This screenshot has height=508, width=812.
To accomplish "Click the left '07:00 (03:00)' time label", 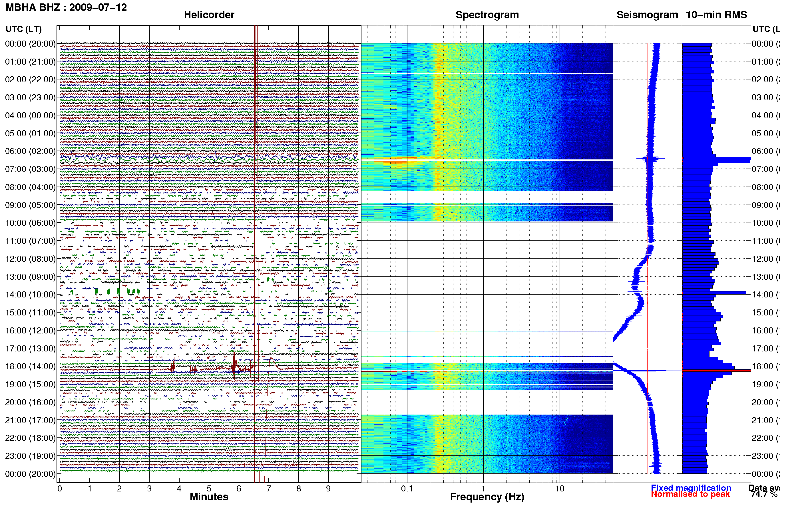I will pyautogui.click(x=30, y=169).
